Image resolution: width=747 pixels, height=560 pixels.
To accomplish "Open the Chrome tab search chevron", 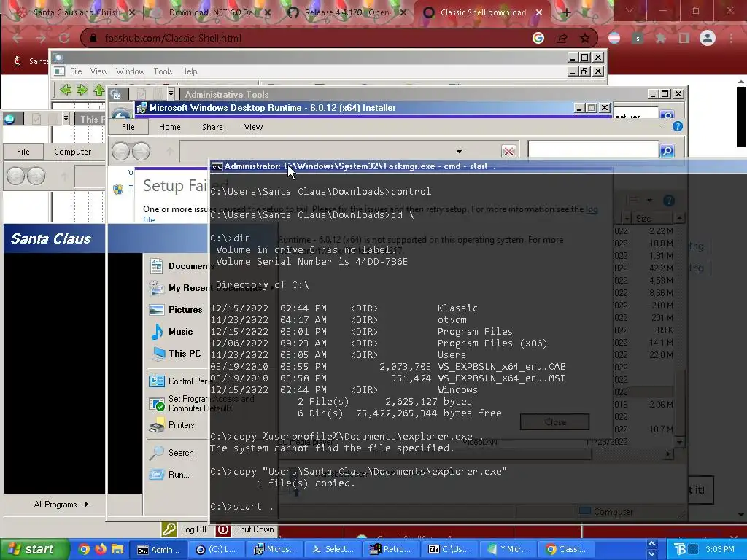I will click(x=630, y=10).
